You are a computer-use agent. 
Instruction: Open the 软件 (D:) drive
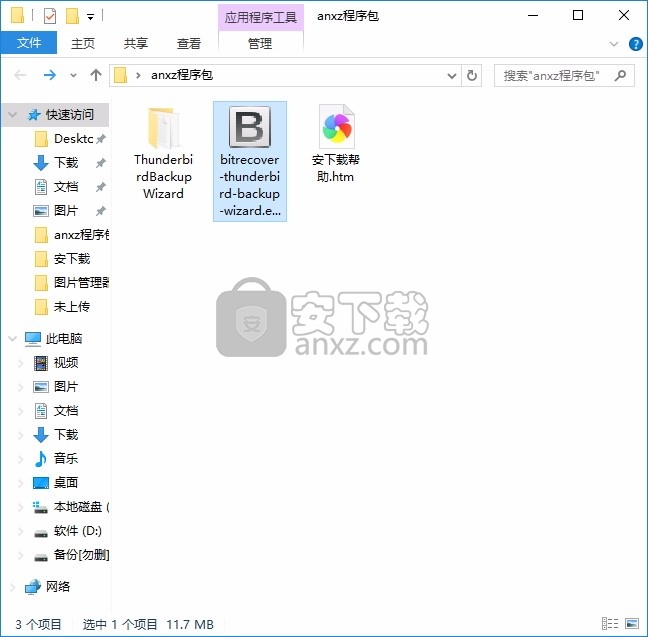[x=78, y=531]
